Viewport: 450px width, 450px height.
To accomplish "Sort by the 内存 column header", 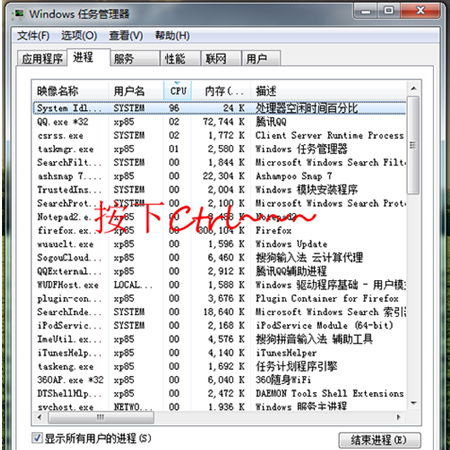I will click(221, 91).
